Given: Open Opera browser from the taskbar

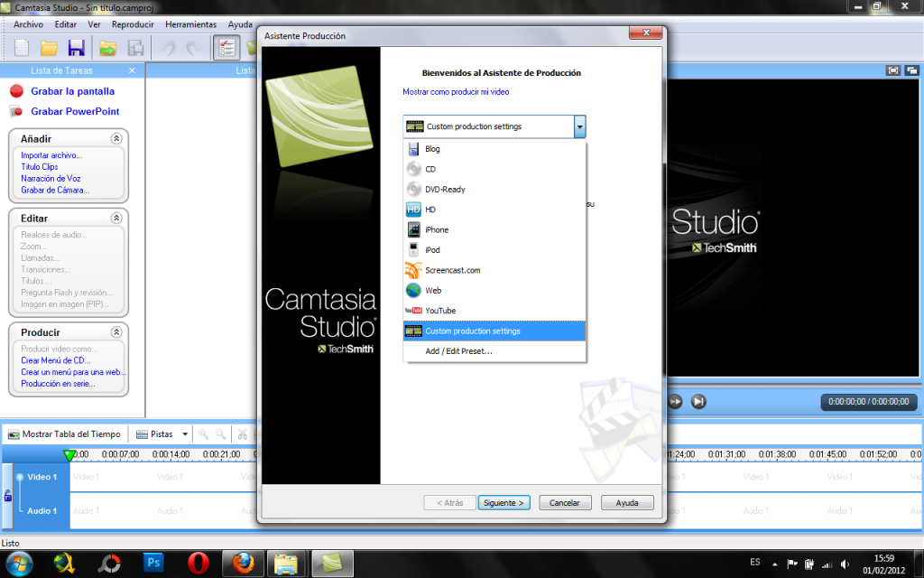Looking at the screenshot, I should [198, 564].
